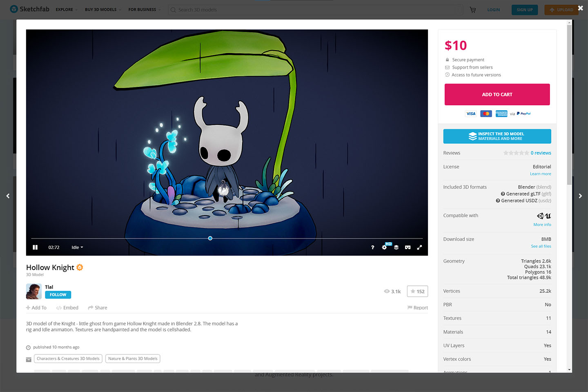Click the review star rating row
This screenshot has height=392, width=588.
click(x=516, y=153)
